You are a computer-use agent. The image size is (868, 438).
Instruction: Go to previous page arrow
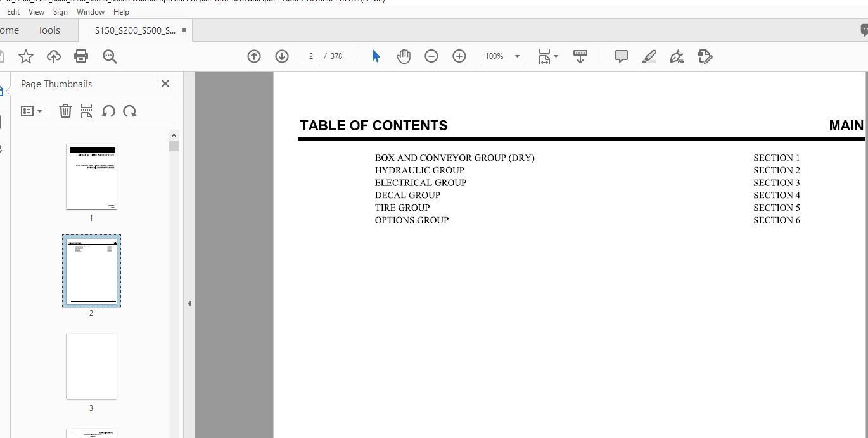[254, 56]
